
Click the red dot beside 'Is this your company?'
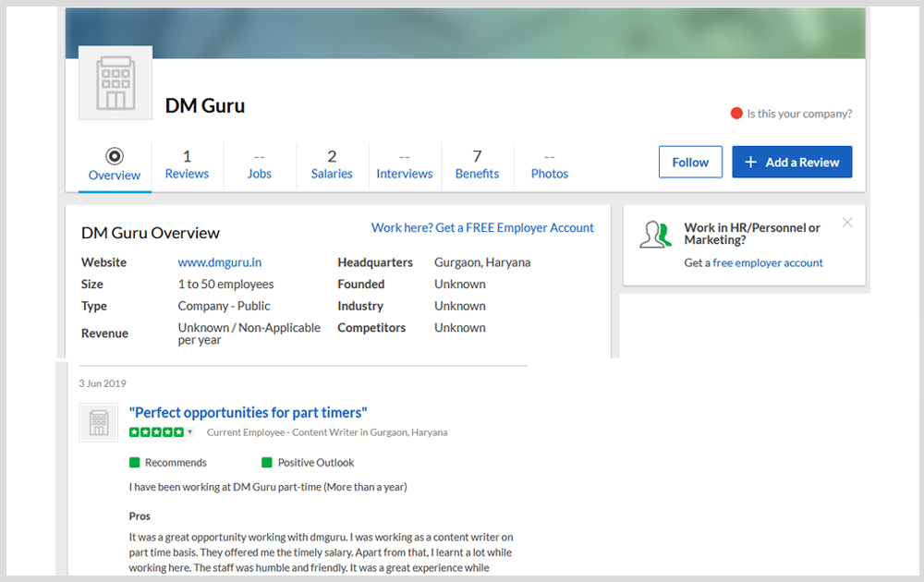pyautogui.click(x=736, y=113)
